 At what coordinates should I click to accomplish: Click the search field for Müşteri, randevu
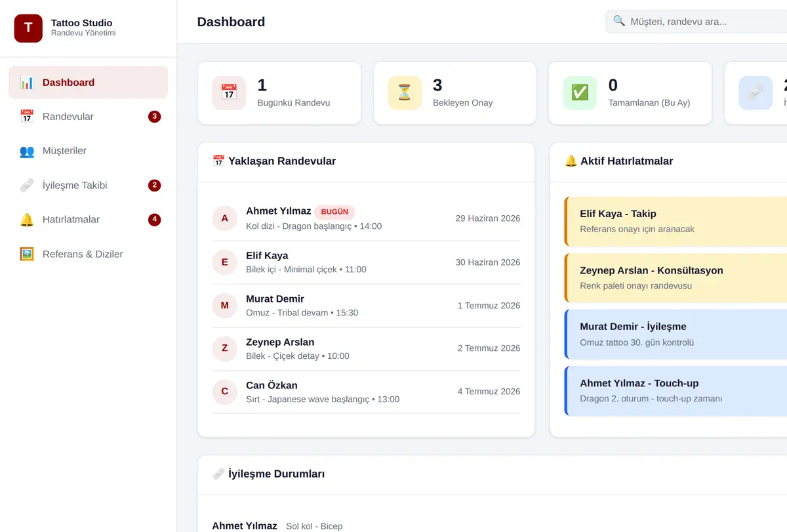[x=696, y=22]
